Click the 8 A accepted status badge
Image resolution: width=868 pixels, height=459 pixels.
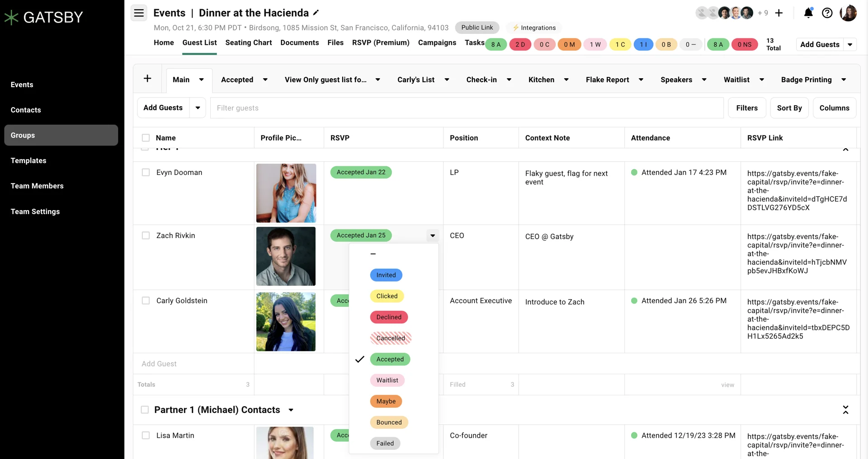(x=496, y=44)
